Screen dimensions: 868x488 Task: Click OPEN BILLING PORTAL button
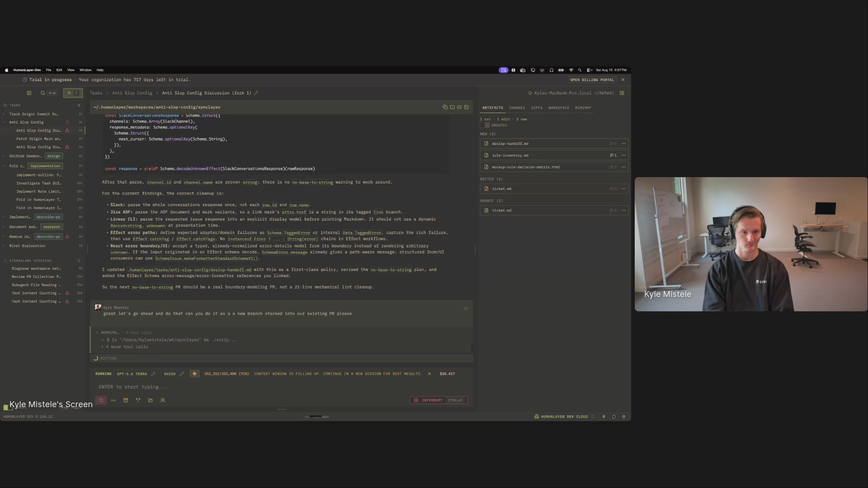pos(592,80)
